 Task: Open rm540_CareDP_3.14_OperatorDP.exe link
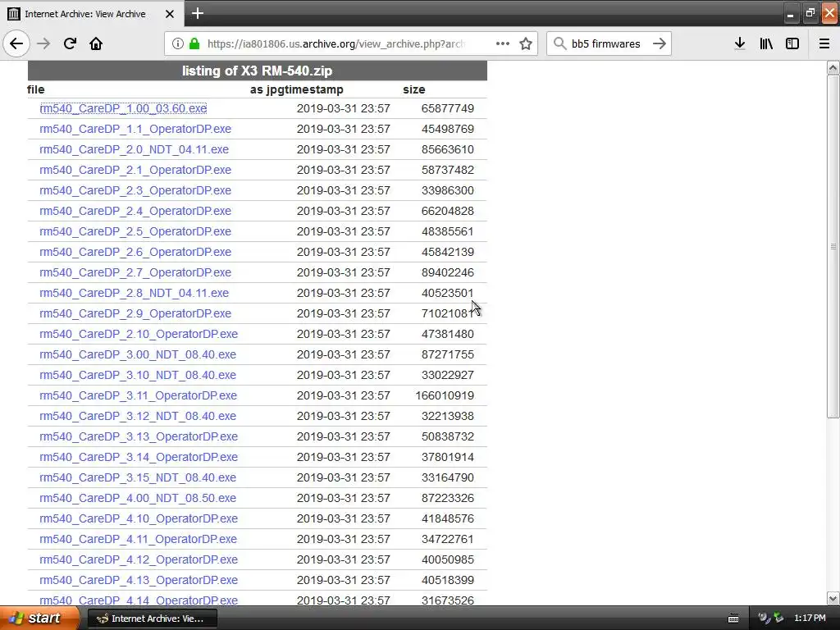[x=139, y=457]
